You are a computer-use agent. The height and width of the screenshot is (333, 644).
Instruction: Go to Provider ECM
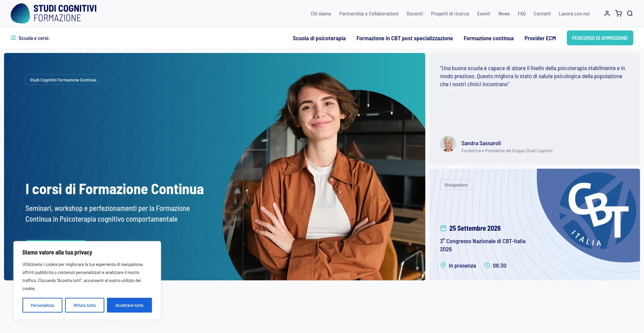[540, 38]
